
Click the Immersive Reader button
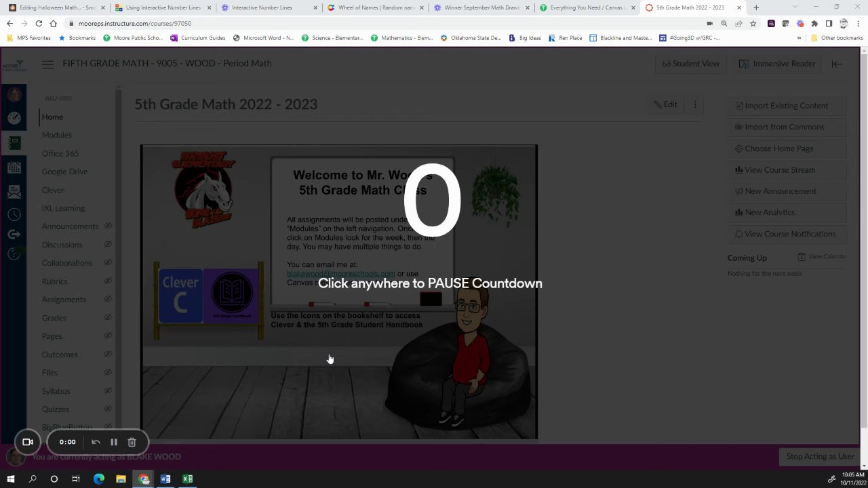[777, 64]
